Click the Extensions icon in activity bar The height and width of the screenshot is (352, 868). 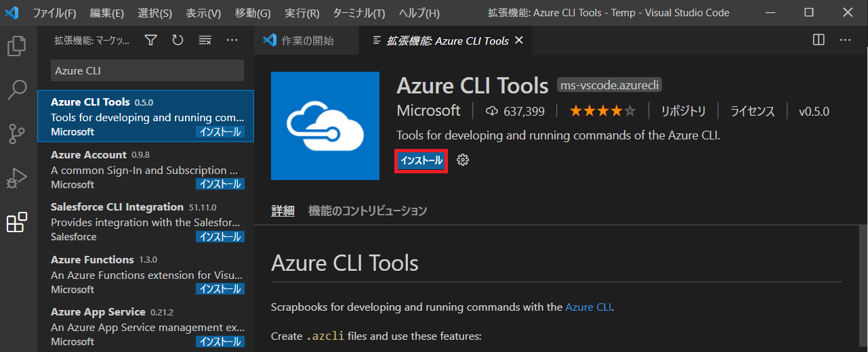pyautogui.click(x=16, y=222)
